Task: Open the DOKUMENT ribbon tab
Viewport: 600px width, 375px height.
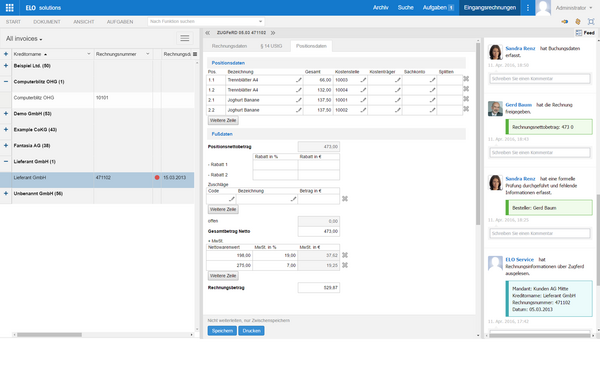Action: (47, 22)
